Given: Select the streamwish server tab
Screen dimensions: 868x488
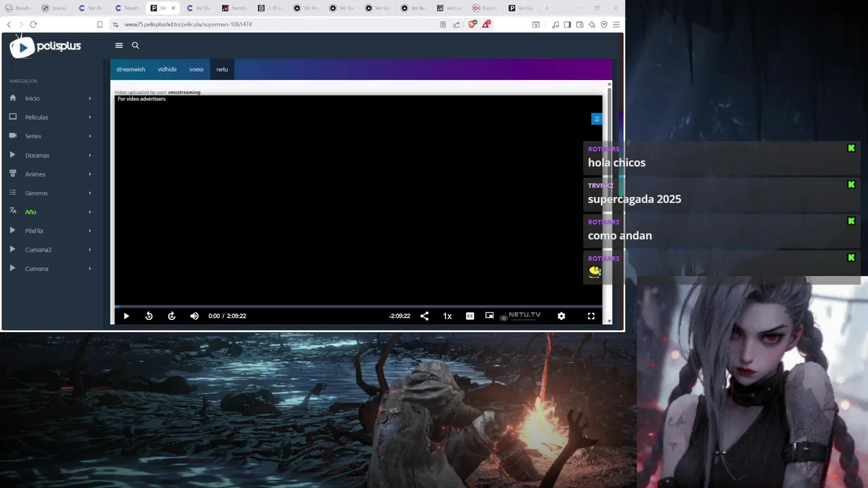Looking at the screenshot, I should click(x=131, y=69).
